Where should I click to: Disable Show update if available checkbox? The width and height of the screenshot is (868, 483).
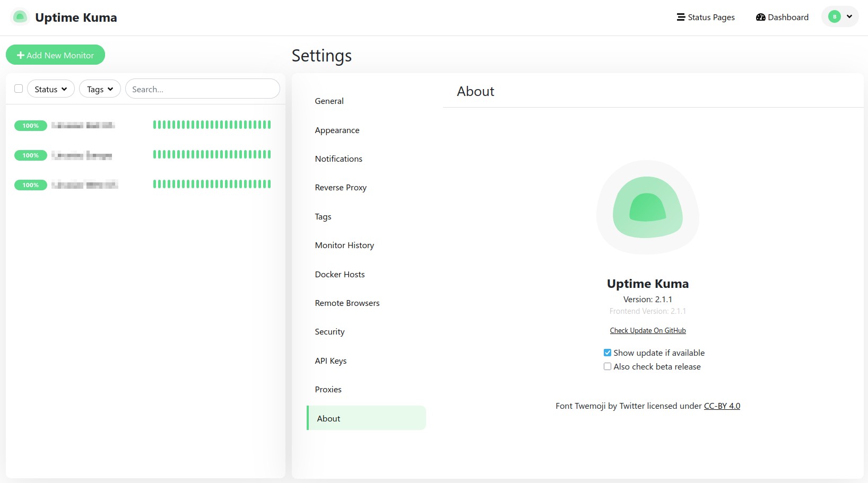click(x=607, y=353)
